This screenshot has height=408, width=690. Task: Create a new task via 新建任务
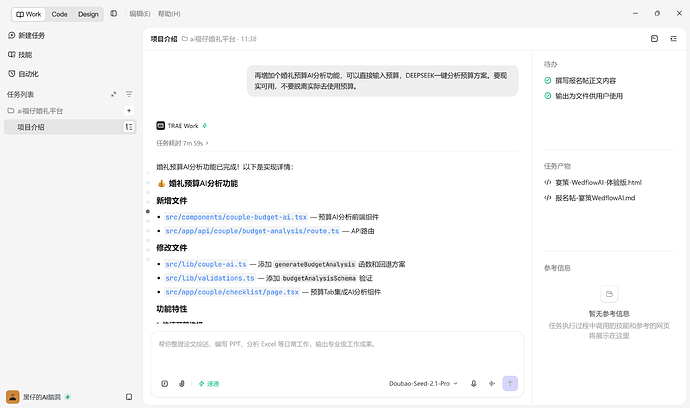click(26, 35)
